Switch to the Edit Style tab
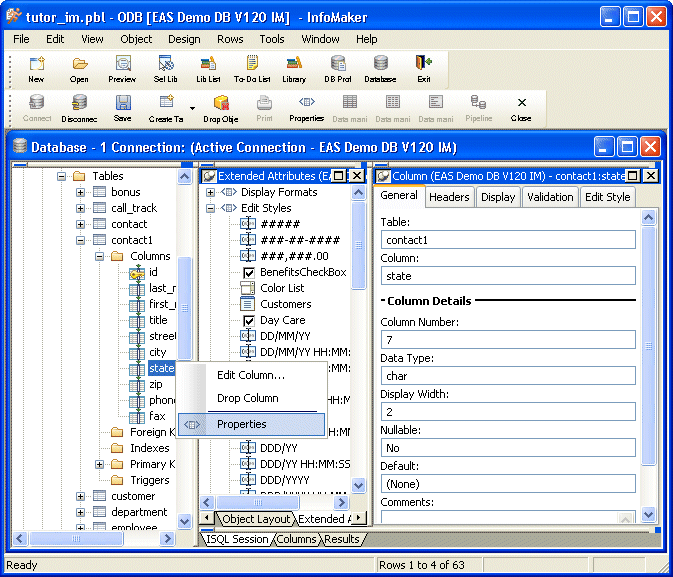673x577 pixels. (x=607, y=197)
